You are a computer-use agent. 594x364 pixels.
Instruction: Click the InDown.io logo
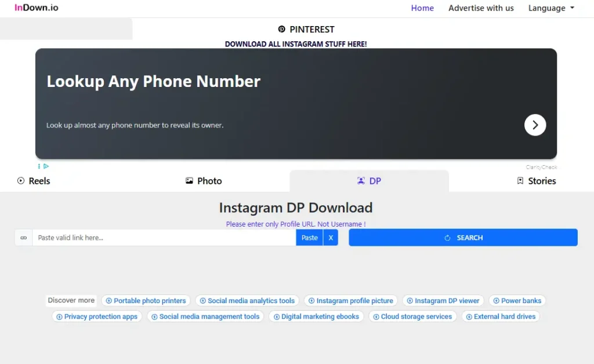click(37, 8)
